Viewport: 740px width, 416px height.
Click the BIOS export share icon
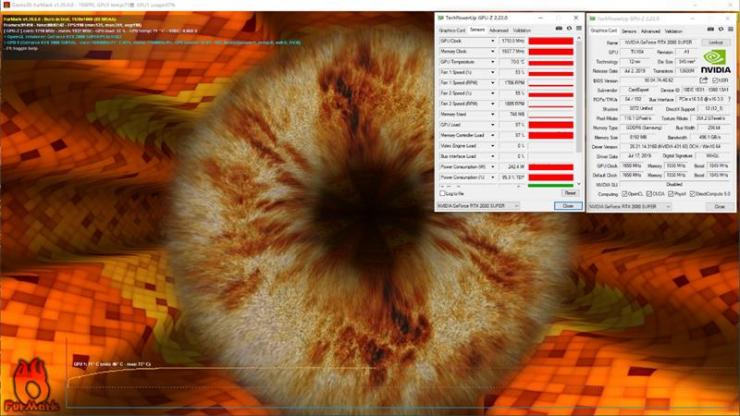[704, 80]
